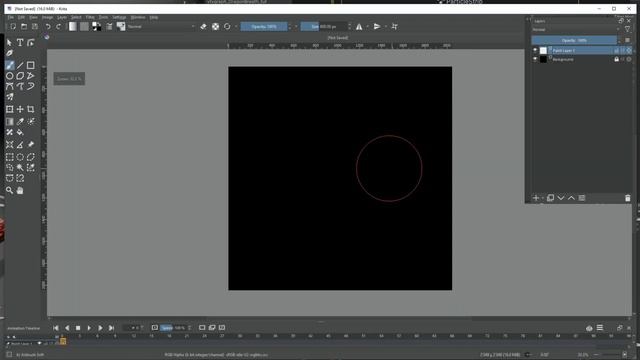This screenshot has height=360, width=640.
Task: Select the Rectangular Selection tool
Action: (9, 157)
